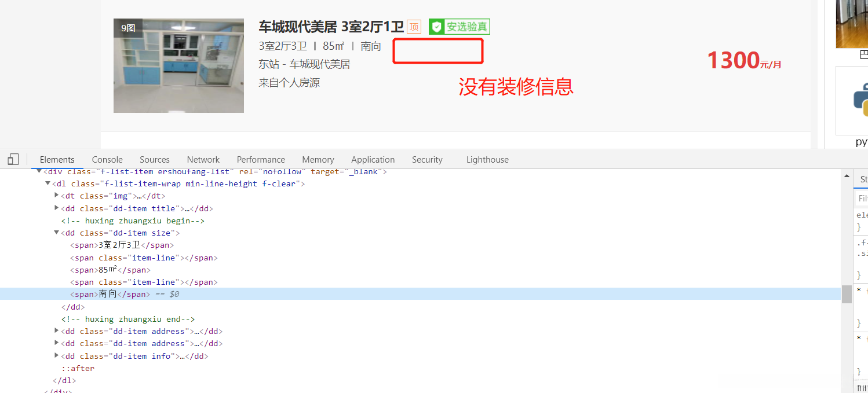Click the Filter styles input field
Image resolution: width=868 pixels, height=393 pixels.
863,197
